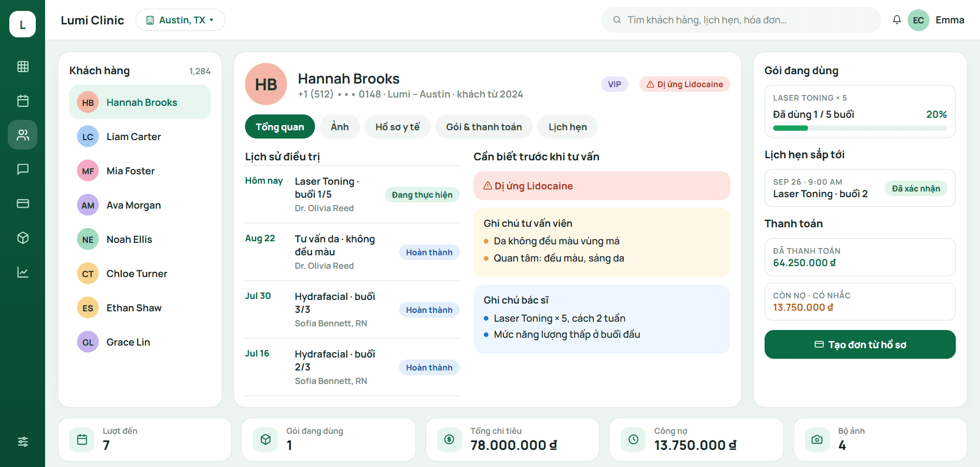Image resolution: width=980 pixels, height=467 pixels.
Task: Select Noah Ellis in customer list
Action: (140, 239)
